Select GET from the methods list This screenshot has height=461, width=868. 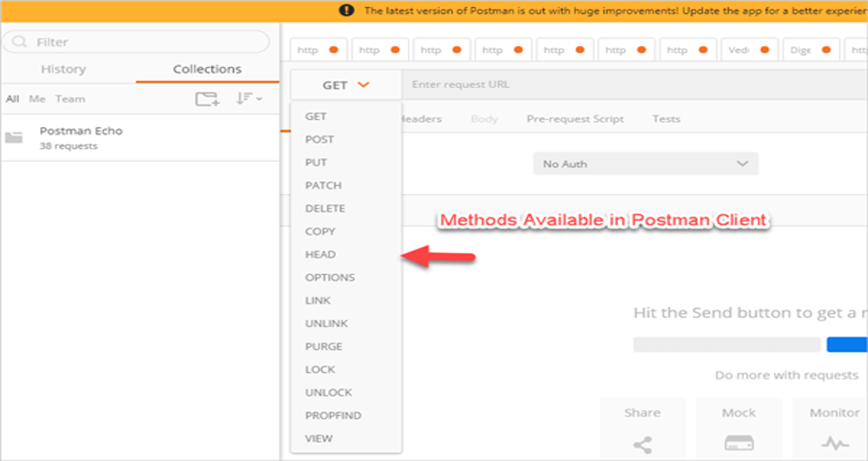click(316, 117)
